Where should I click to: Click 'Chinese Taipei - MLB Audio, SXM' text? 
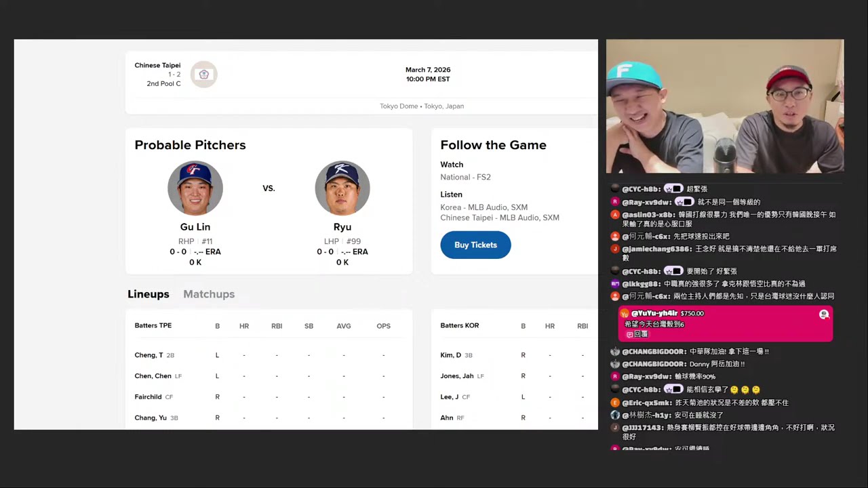500,218
